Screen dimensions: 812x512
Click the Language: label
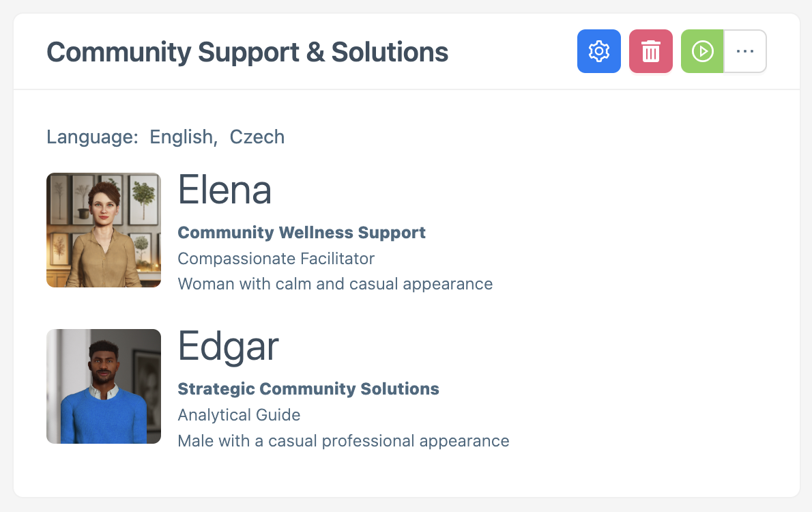pos(92,137)
